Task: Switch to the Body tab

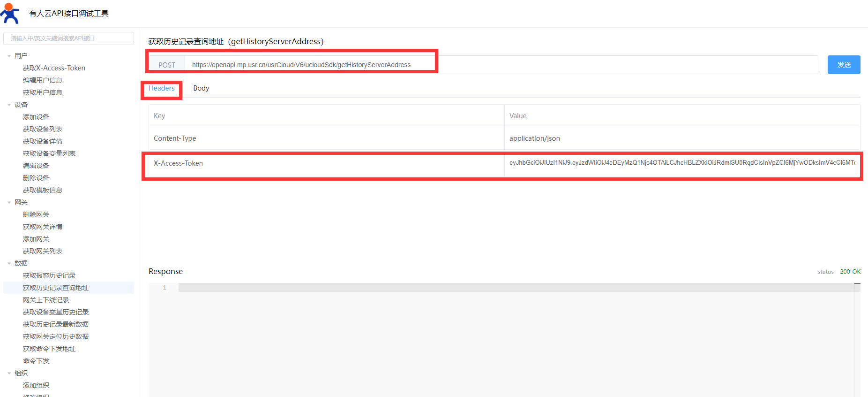Action: coord(201,88)
